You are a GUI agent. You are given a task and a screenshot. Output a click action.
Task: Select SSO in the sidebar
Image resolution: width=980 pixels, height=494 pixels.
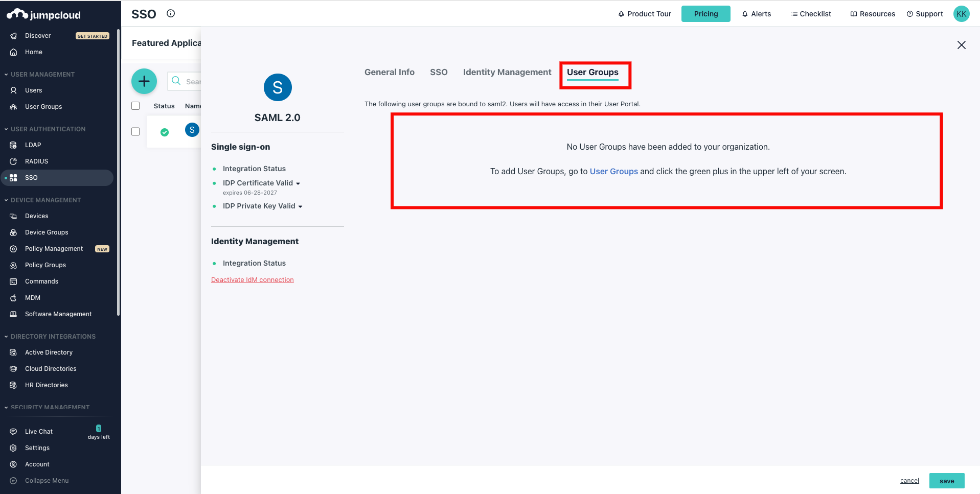(57, 178)
